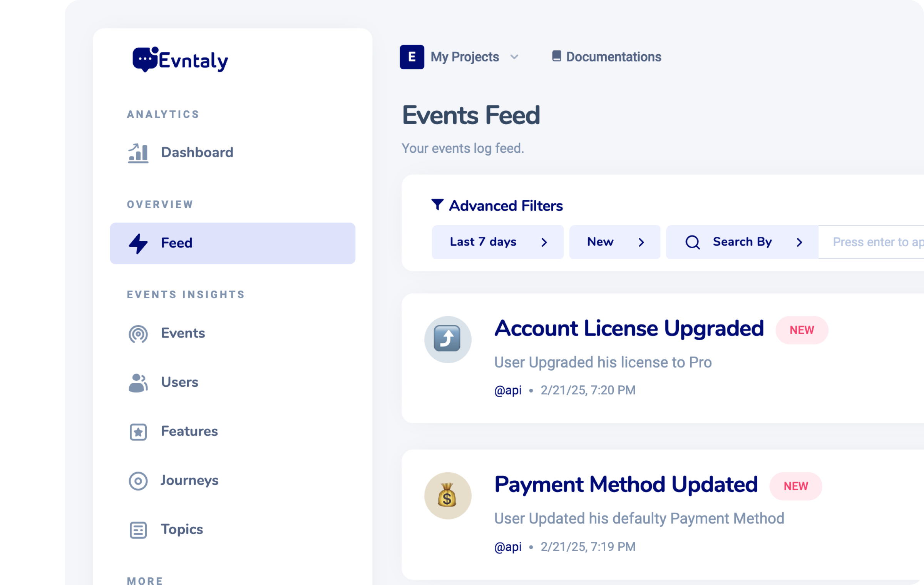The width and height of the screenshot is (924, 585).
Task: Open the New status filter dropdown
Action: coord(614,242)
